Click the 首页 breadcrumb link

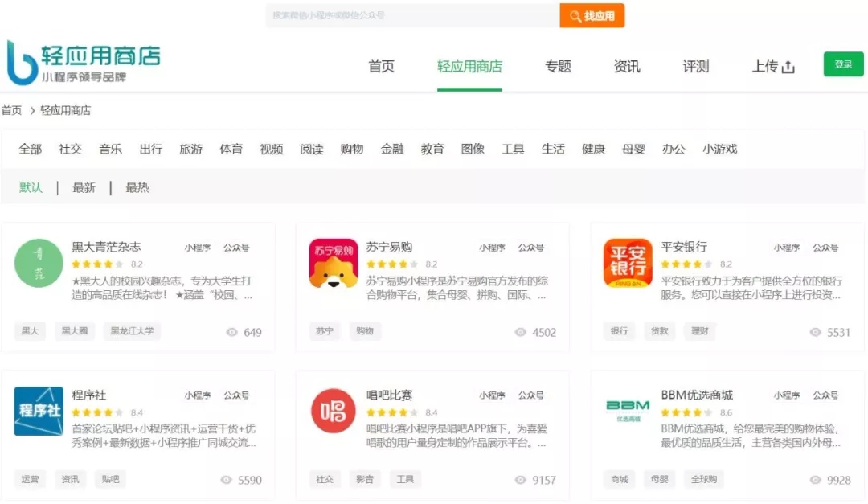[11, 111]
